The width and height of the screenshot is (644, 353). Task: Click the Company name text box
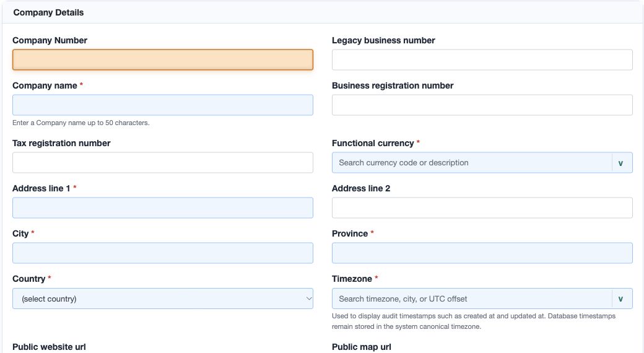(x=163, y=105)
